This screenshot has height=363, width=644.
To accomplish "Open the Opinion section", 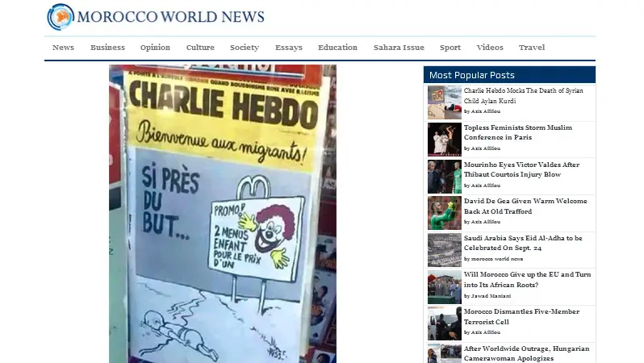I will (x=155, y=48).
